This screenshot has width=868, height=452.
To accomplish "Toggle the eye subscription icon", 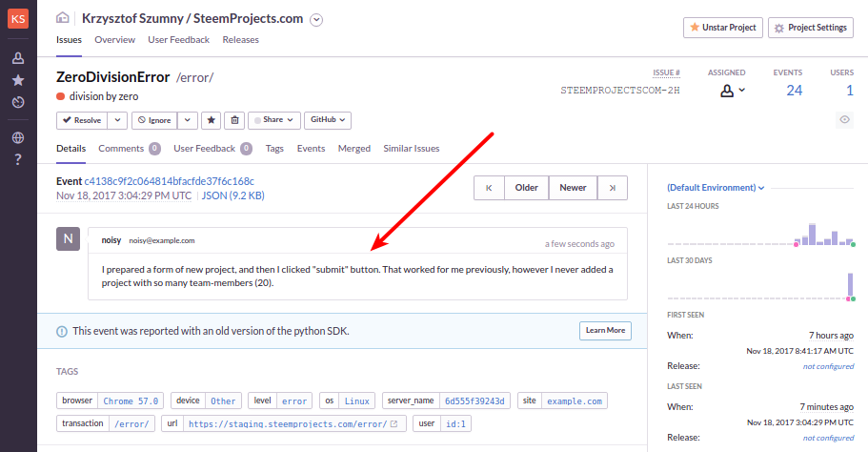I will tap(844, 119).
